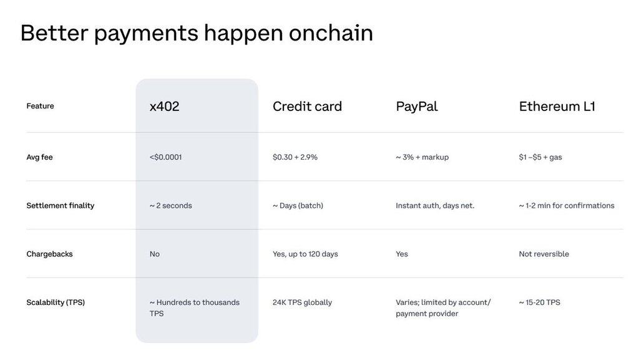Image resolution: width=644 pixels, height=358 pixels.
Task: Click the "Not reversible" cell
Action: 544,254
